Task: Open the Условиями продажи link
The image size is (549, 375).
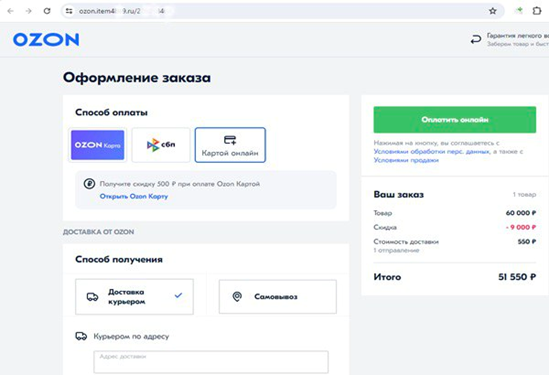Action: 406,160
